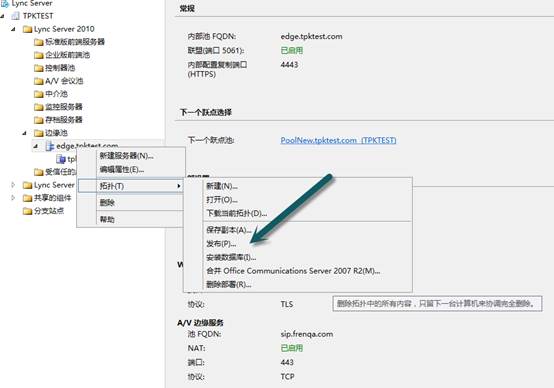The image size is (554, 388).
Task: Click the 4443 replication port value
Action: click(x=289, y=65)
